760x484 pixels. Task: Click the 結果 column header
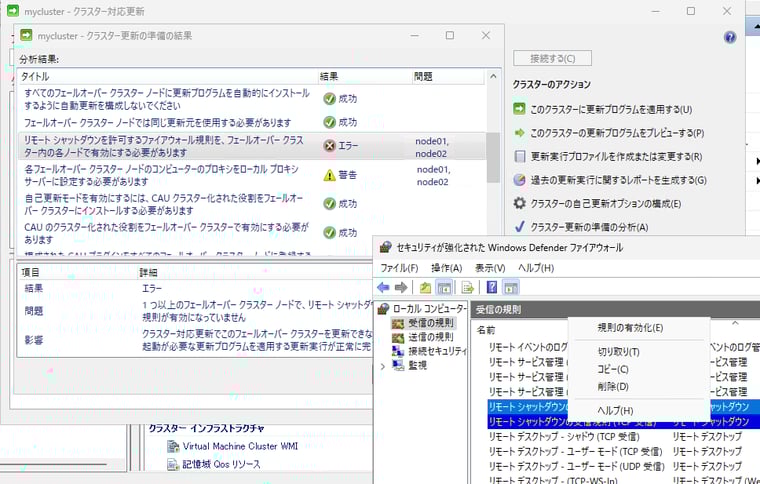364,76
